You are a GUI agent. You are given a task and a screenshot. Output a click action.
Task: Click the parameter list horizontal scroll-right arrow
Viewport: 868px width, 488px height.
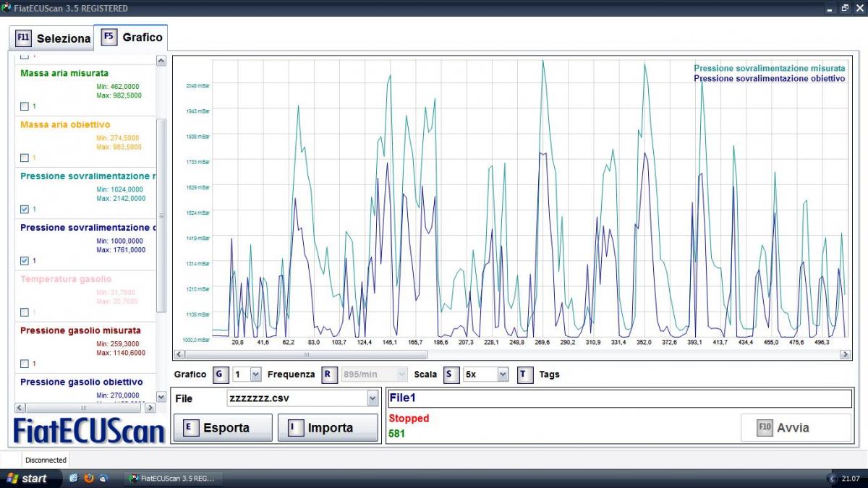pos(150,408)
